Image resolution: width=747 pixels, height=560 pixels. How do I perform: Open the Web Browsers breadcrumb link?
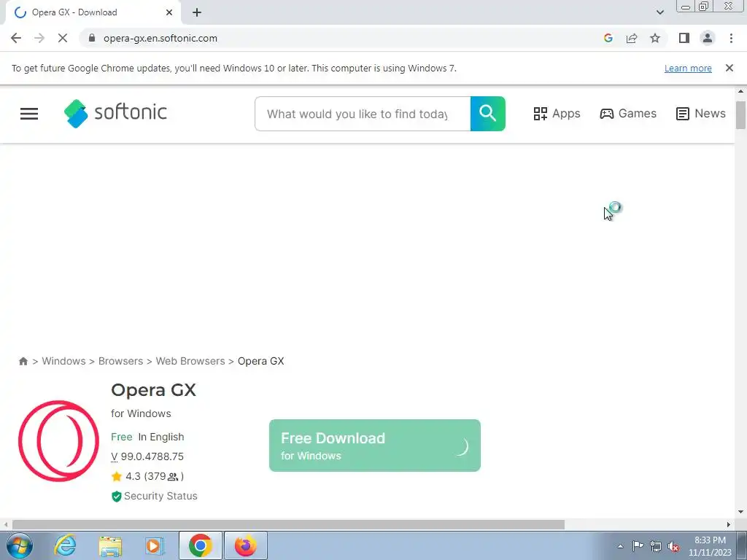pos(190,361)
